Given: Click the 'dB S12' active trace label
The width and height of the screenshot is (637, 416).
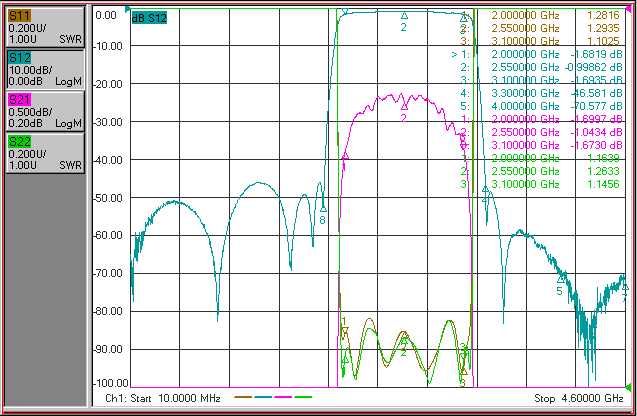Looking at the screenshot, I should pos(149,18).
